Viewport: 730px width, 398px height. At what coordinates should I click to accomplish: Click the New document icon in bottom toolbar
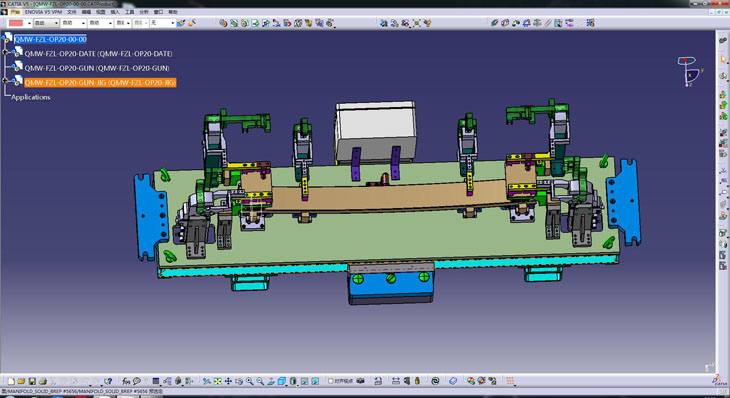11,381
